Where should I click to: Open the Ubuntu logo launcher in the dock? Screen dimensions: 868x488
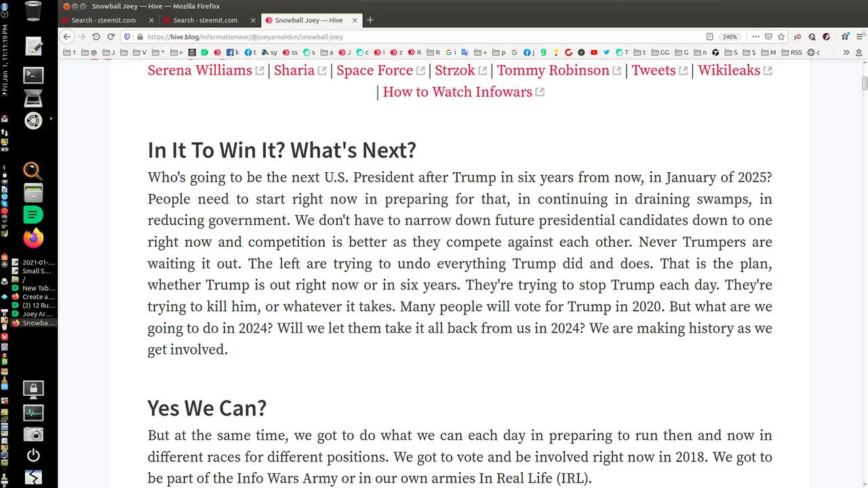click(x=33, y=121)
